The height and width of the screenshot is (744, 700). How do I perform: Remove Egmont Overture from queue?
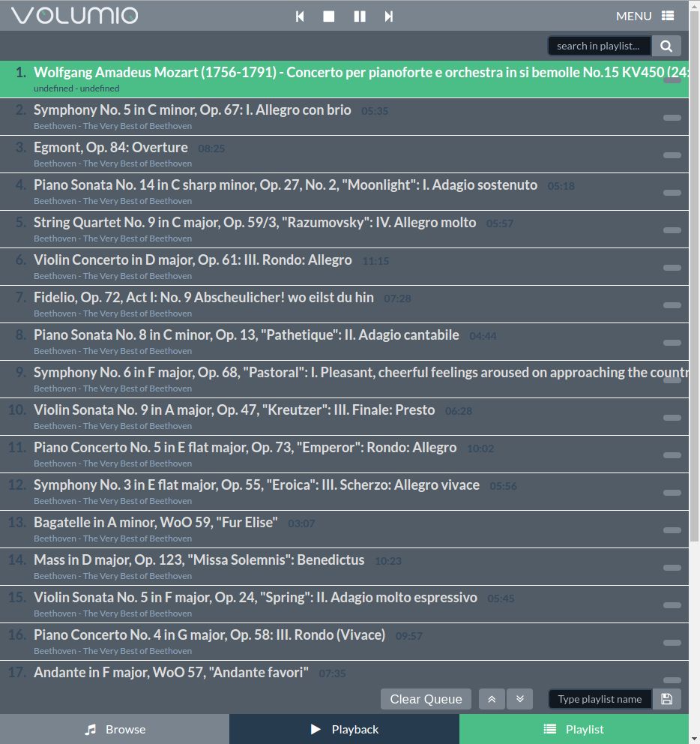tap(672, 155)
